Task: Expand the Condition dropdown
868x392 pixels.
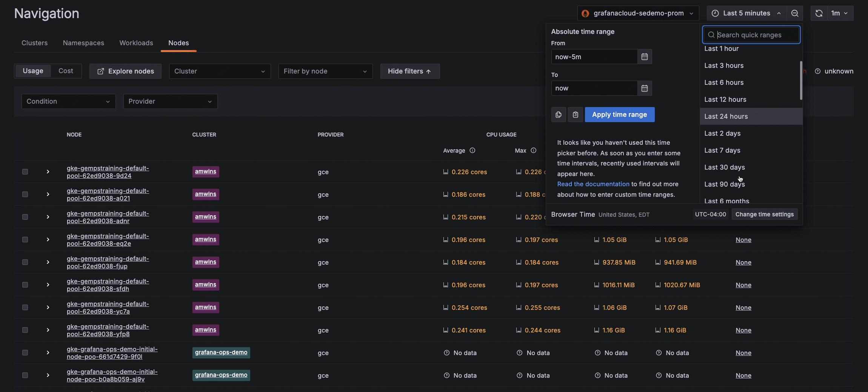Action: (68, 101)
